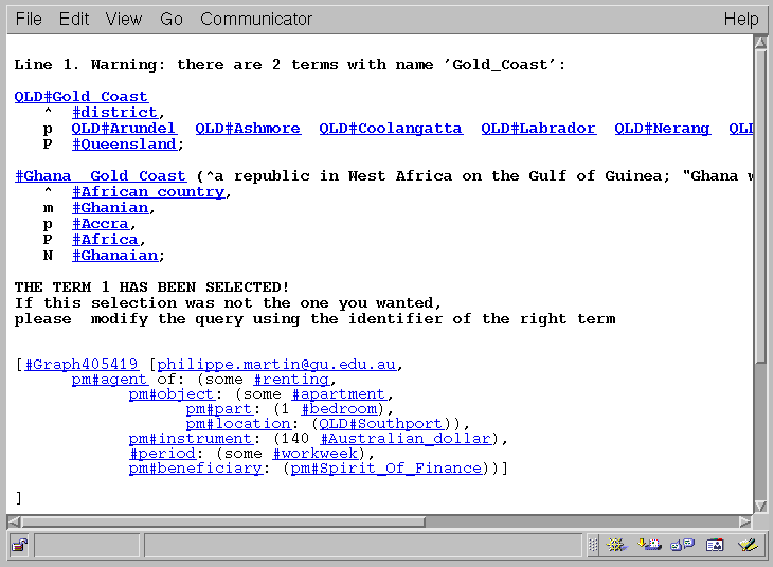Open the #Ghana__Gold_Coast term link
The width and height of the screenshot is (773, 567).
[100, 176]
